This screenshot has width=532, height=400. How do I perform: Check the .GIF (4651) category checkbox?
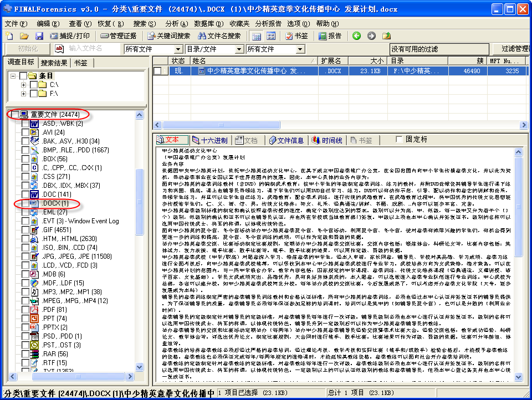click(25, 230)
